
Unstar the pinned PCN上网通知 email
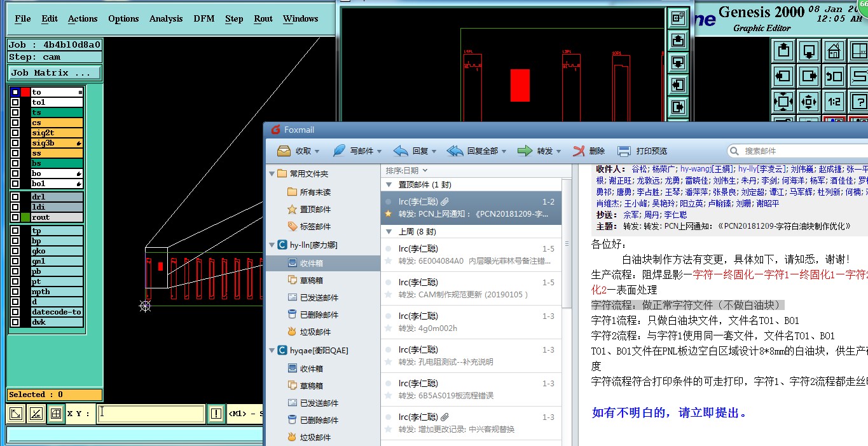(388, 213)
